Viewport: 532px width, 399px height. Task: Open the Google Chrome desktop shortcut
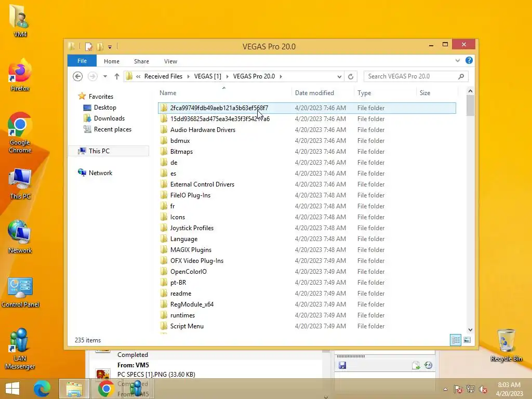point(20,132)
